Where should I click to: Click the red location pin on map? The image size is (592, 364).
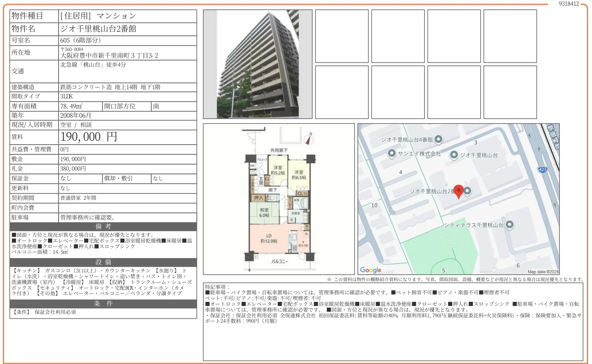pos(458,190)
